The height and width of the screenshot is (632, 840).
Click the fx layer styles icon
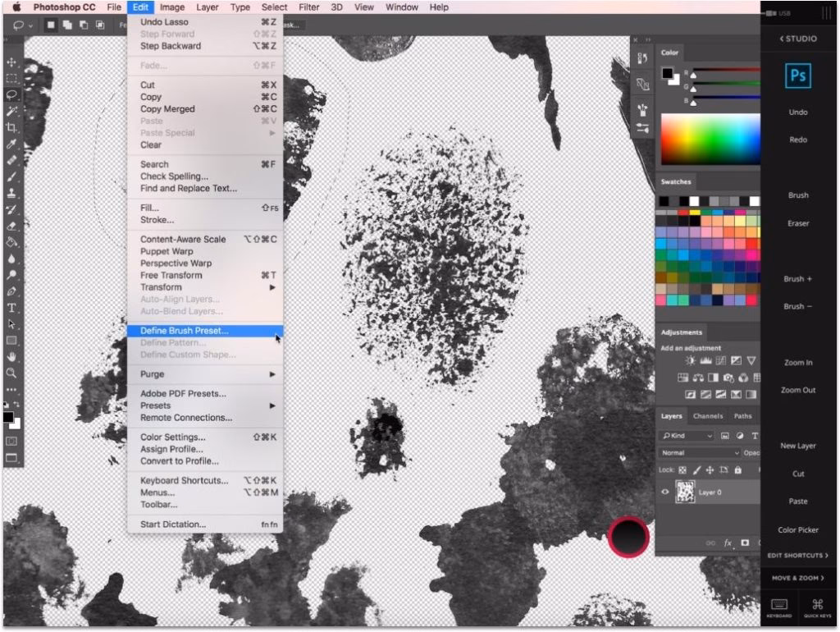click(x=727, y=542)
